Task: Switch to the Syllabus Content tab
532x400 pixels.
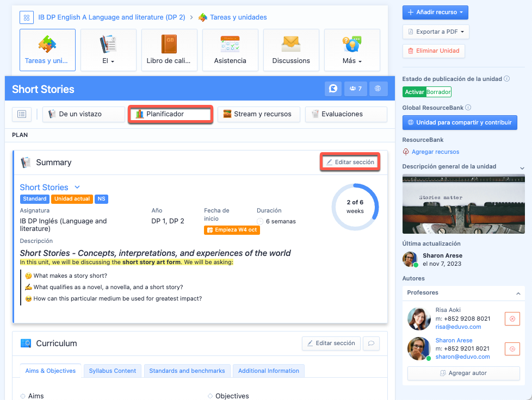Action: coord(113,371)
